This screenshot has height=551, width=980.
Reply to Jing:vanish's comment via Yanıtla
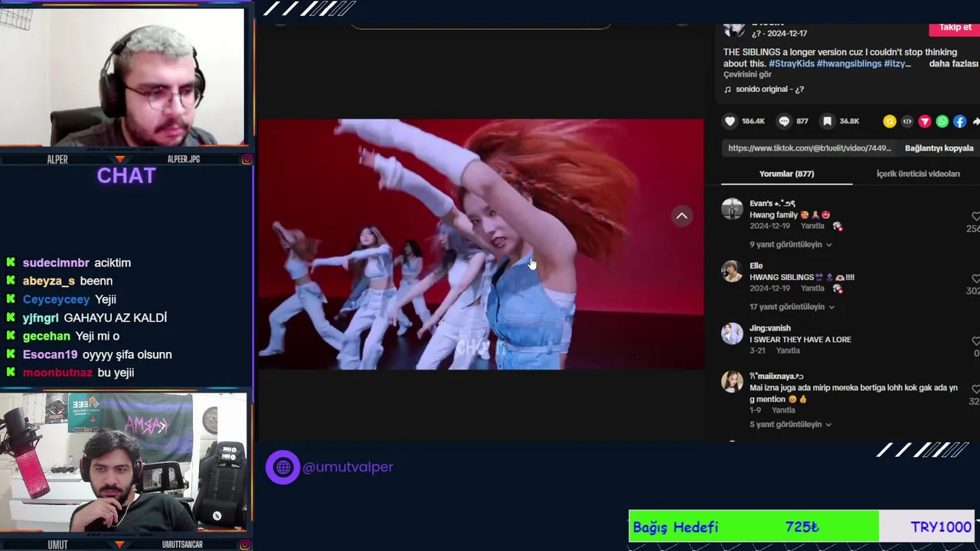(x=788, y=350)
